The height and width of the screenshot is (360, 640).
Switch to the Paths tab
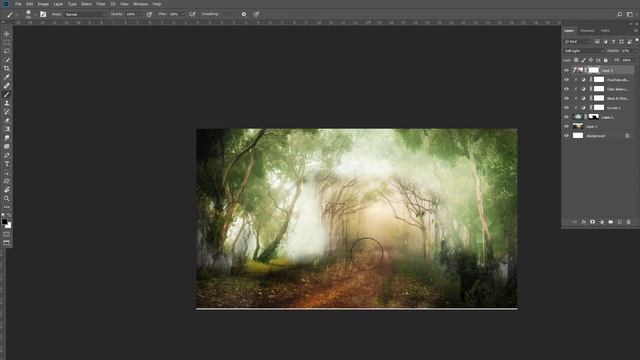(x=605, y=31)
